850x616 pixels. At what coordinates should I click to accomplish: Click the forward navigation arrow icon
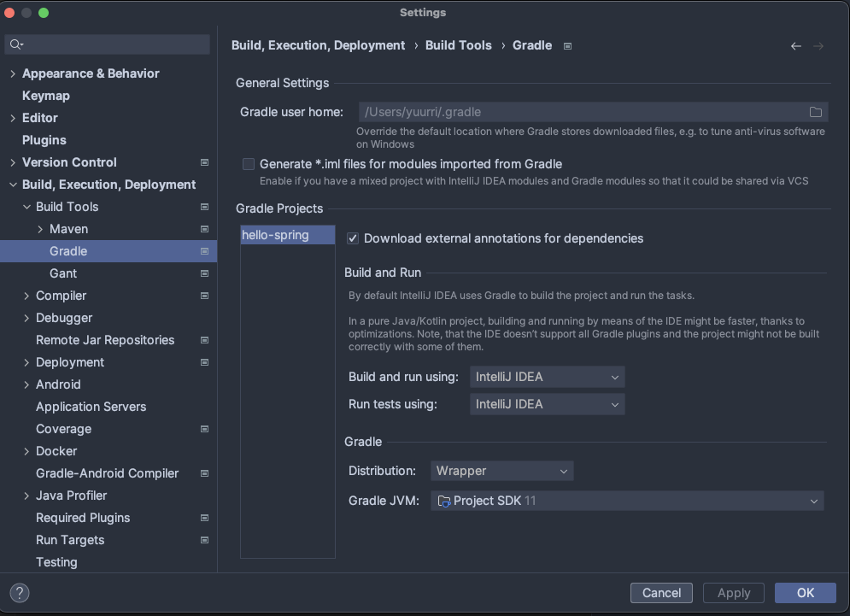click(x=818, y=46)
